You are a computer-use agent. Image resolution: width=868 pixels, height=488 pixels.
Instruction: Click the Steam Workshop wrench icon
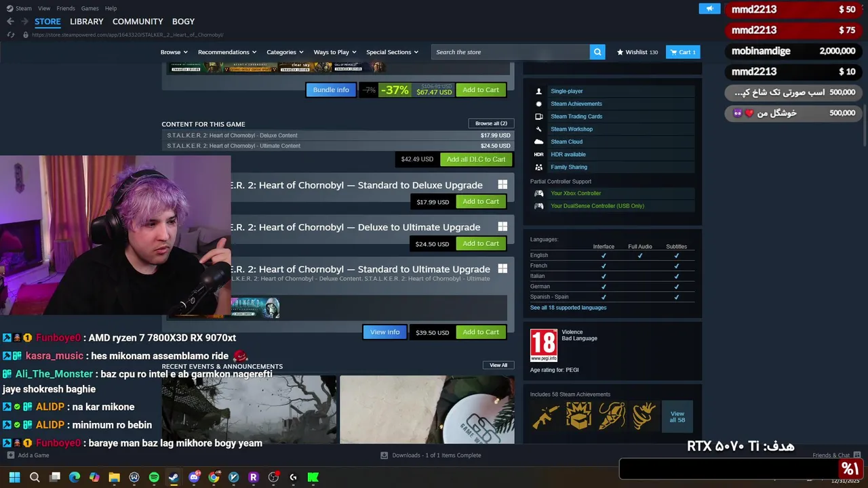[x=539, y=129]
